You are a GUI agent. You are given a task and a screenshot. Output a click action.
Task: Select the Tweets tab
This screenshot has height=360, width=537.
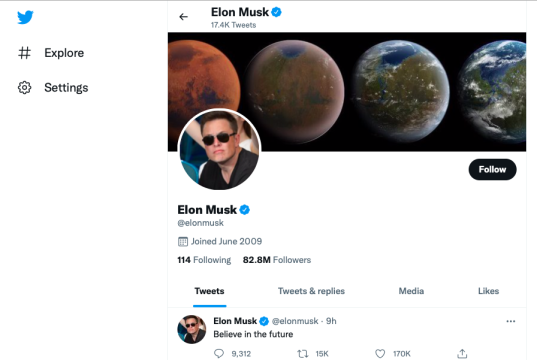coord(209,291)
